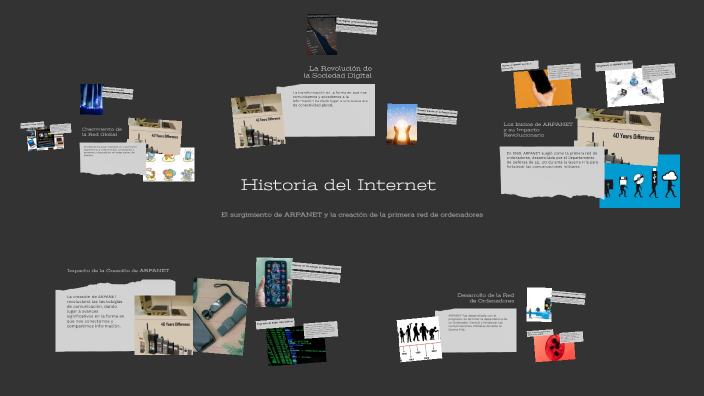The height and width of the screenshot is (396, 704).
Task: Open the green code terminal image
Action: [x=295, y=346]
